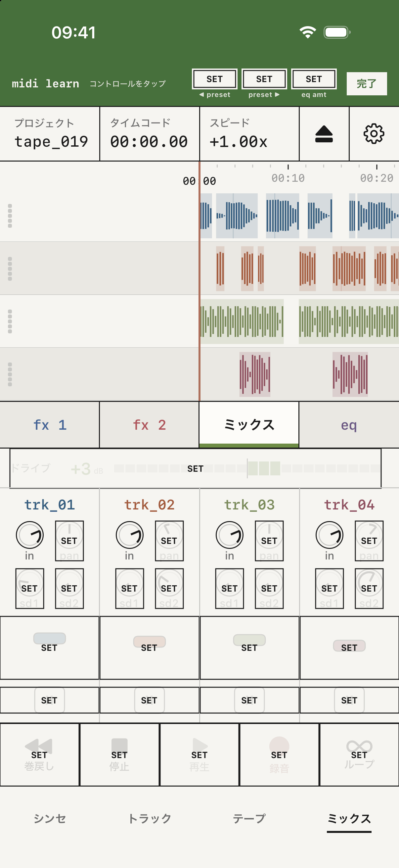Assign MIDI to trk_04 sd2 knob
This screenshot has height=868, width=399.
pos(369,588)
